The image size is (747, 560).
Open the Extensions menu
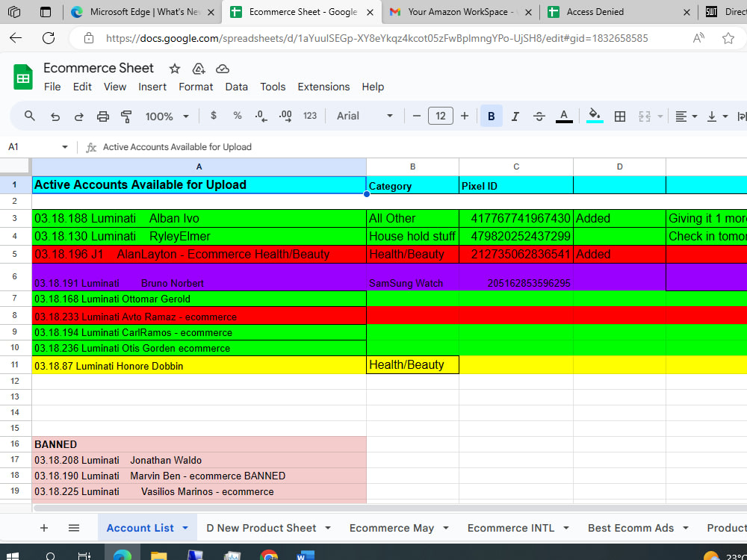pyautogui.click(x=323, y=87)
